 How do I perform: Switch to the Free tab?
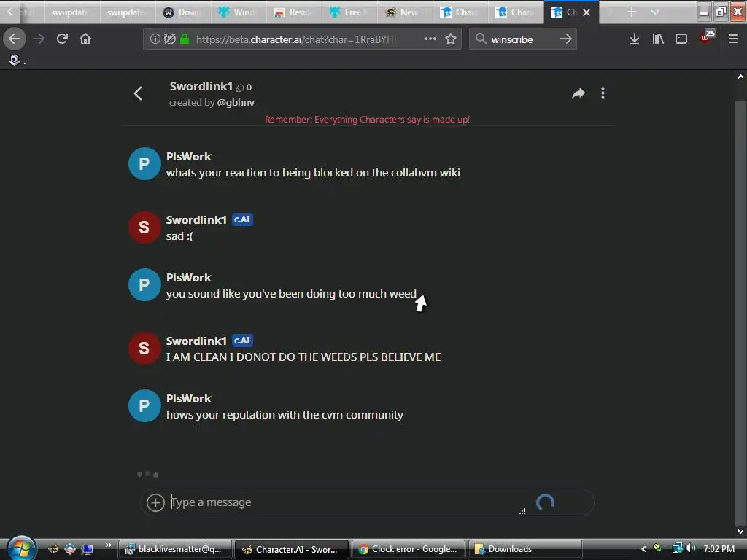tap(349, 12)
